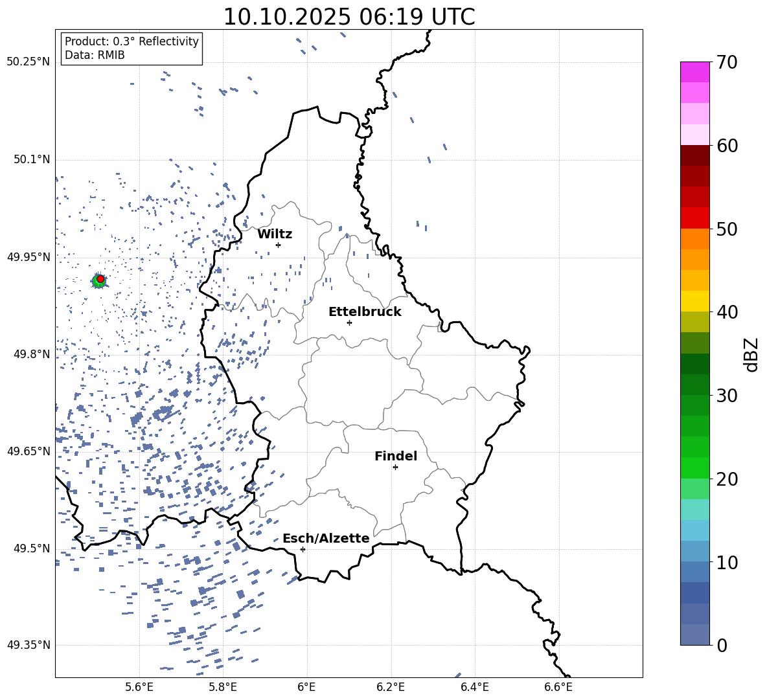Image resolution: width=767 pixels, height=700 pixels.
Task: Click the 49.5°N latitude label
Action: tap(32, 548)
